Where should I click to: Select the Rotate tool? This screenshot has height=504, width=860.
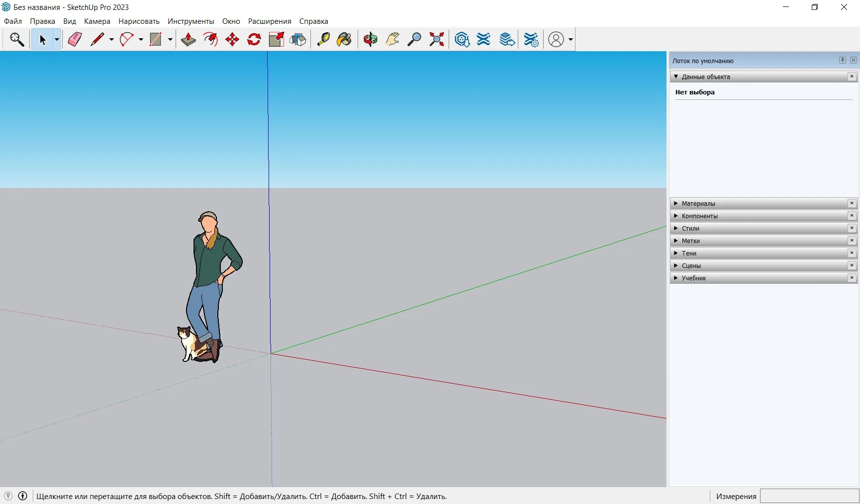click(x=254, y=39)
